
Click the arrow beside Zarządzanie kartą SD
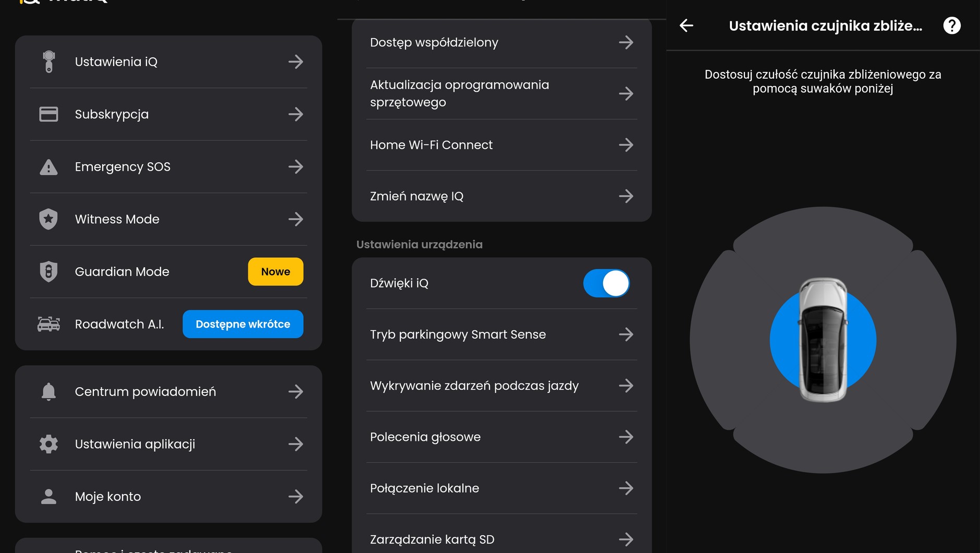pyautogui.click(x=626, y=539)
